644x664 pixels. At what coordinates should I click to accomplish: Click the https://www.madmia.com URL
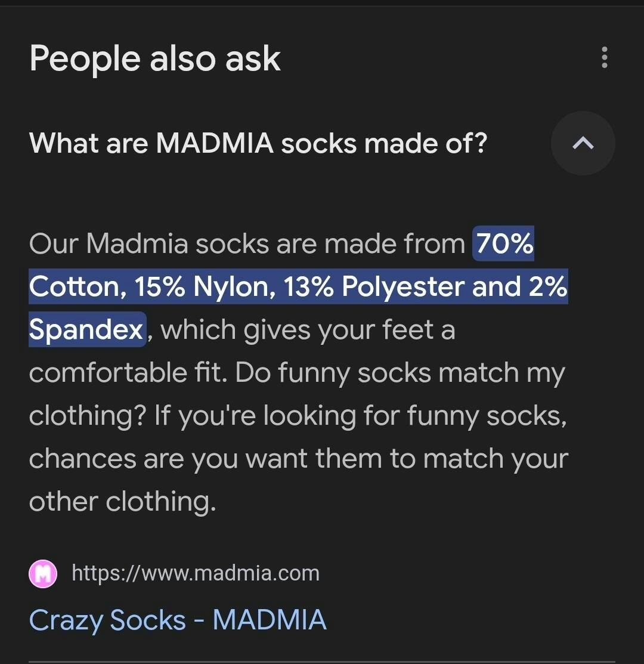[196, 573]
